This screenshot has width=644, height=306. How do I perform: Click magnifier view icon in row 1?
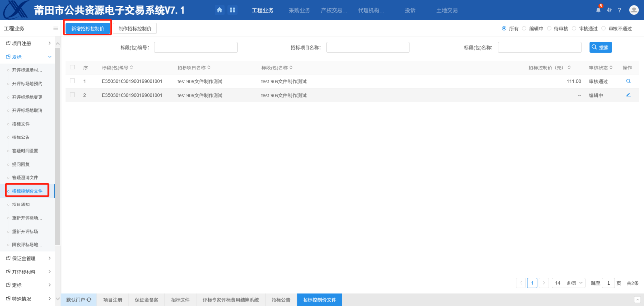628,81
